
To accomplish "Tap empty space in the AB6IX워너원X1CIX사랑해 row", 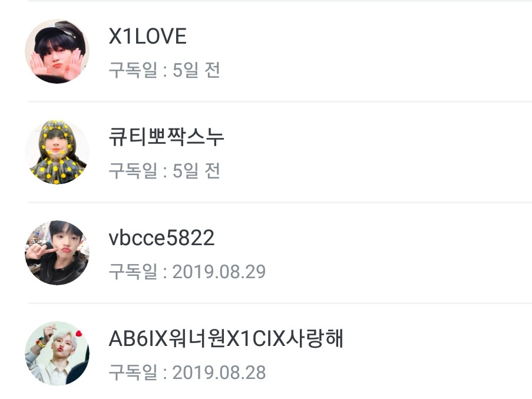I will click(424, 354).
